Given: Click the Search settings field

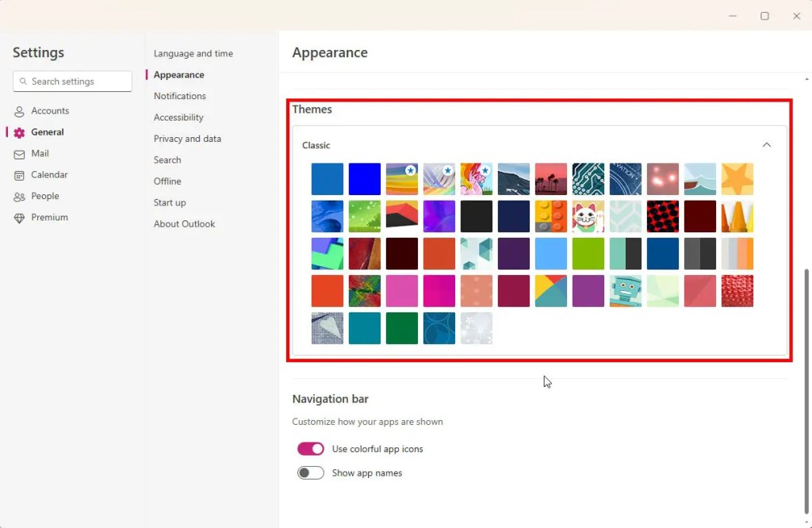Looking at the screenshot, I should pyautogui.click(x=72, y=82).
